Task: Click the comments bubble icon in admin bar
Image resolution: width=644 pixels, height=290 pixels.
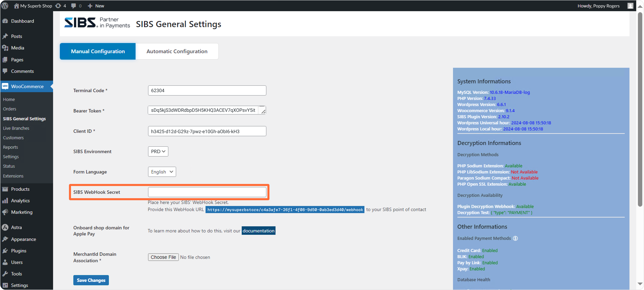Action: coord(74,6)
